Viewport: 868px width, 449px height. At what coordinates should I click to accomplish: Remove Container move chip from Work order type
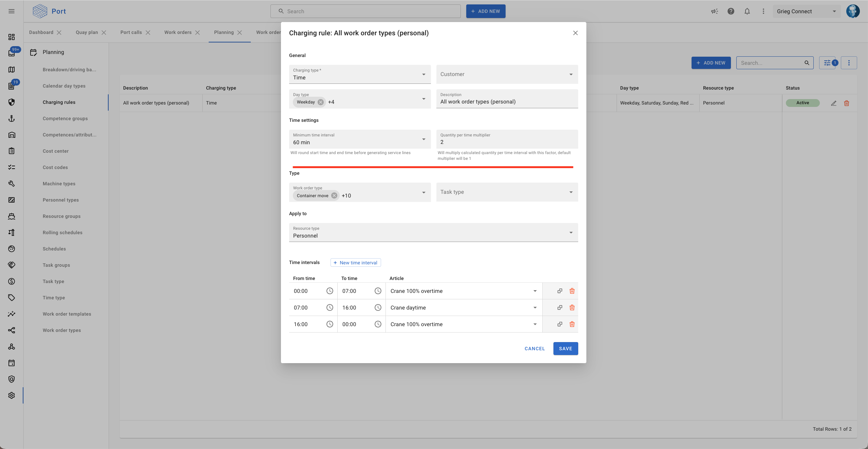point(334,196)
